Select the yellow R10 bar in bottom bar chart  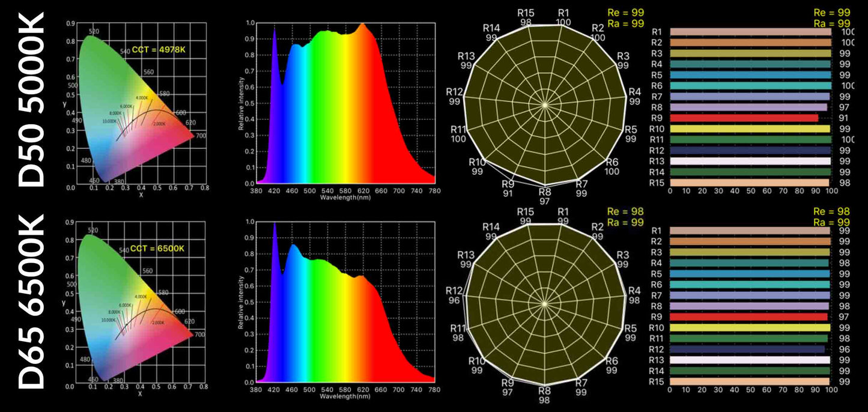[750, 327]
